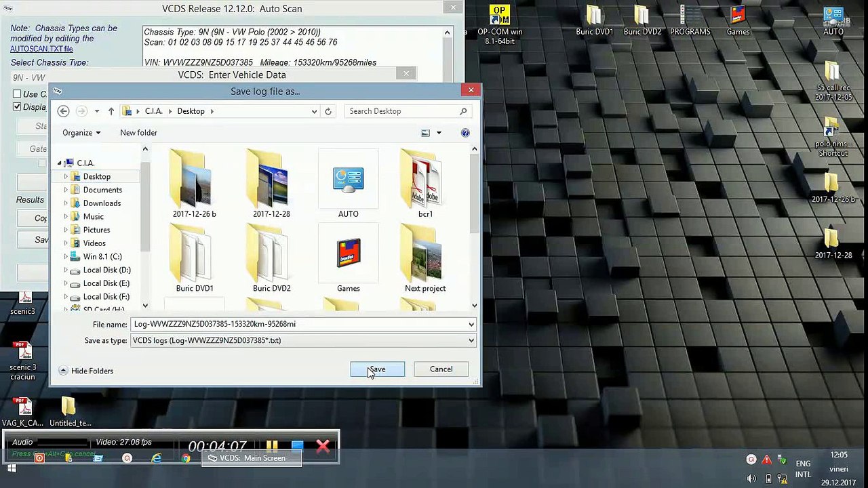Stop the screen recording with the red X
The height and width of the screenshot is (488, 868).
point(323,445)
